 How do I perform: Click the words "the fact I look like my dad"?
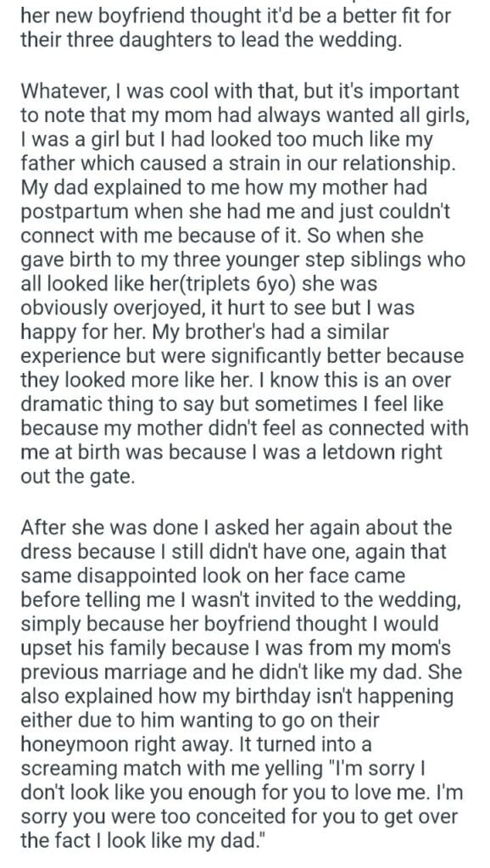(x=142, y=841)
